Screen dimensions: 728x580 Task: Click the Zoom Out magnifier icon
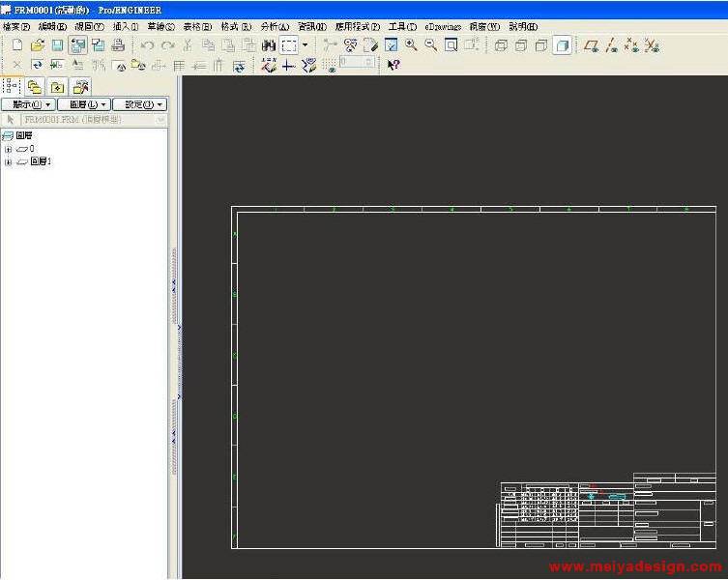coord(431,45)
